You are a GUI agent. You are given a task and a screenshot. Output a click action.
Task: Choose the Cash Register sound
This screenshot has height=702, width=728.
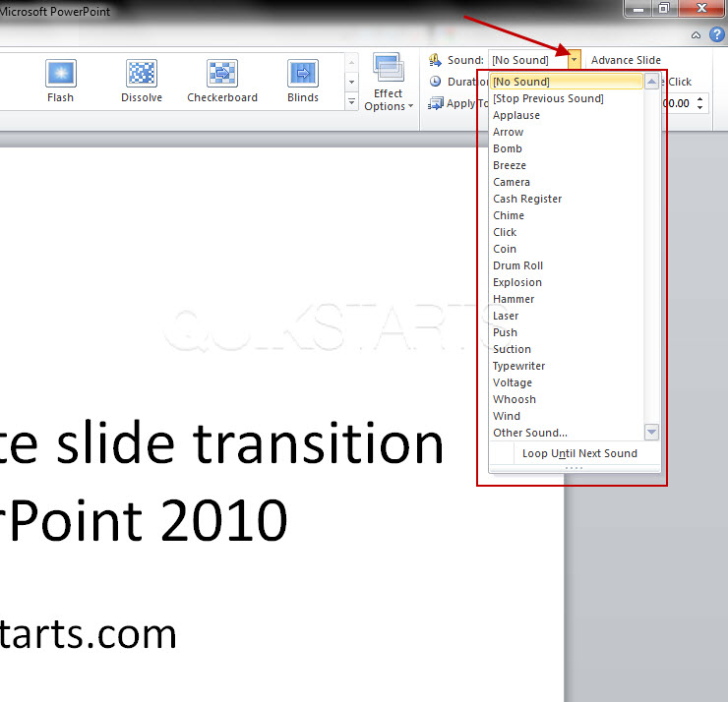[x=567, y=199]
